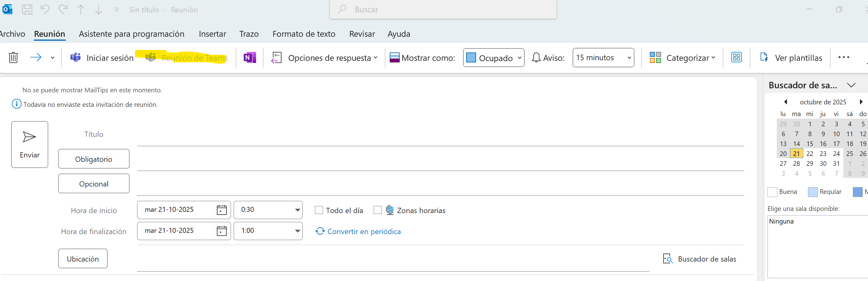Send meeting notes to OneNote

click(x=250, y=57)
